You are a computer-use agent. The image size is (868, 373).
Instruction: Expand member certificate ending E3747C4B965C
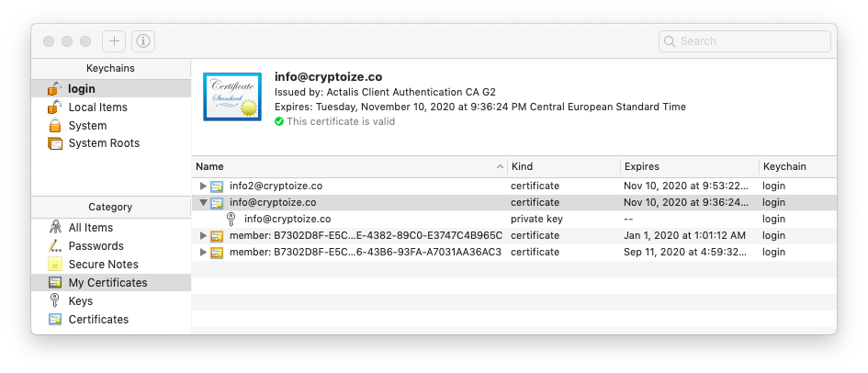(203, 236)
